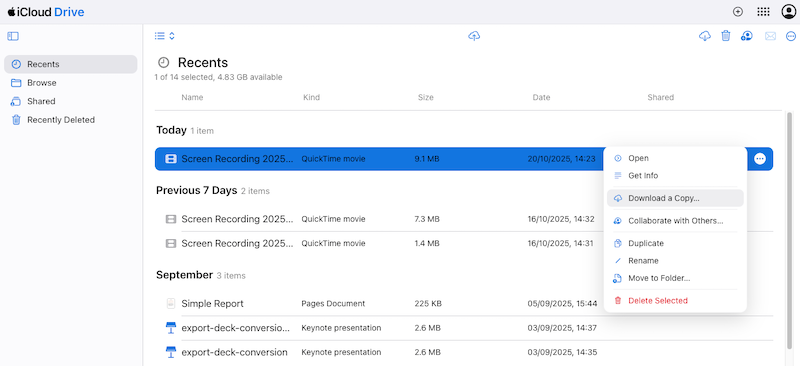Click the Rename pencil icon in menu

[x=618, y=261]
